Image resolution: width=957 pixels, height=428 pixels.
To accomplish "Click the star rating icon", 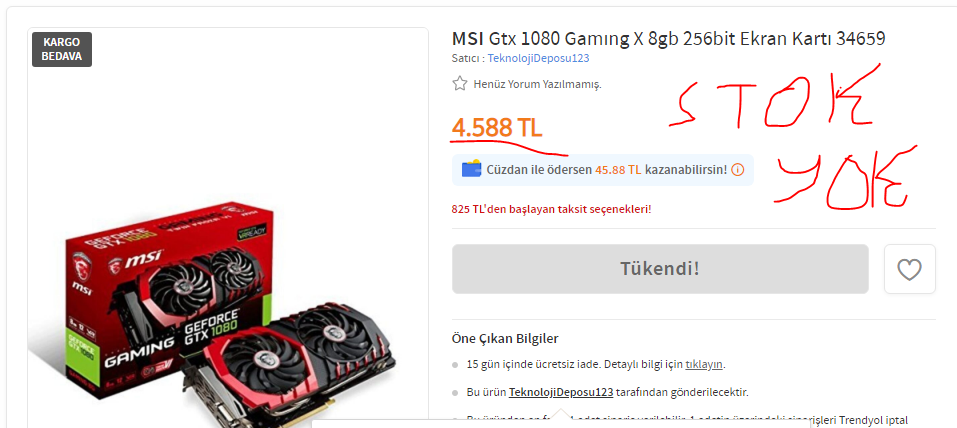I will coord(460,84).
